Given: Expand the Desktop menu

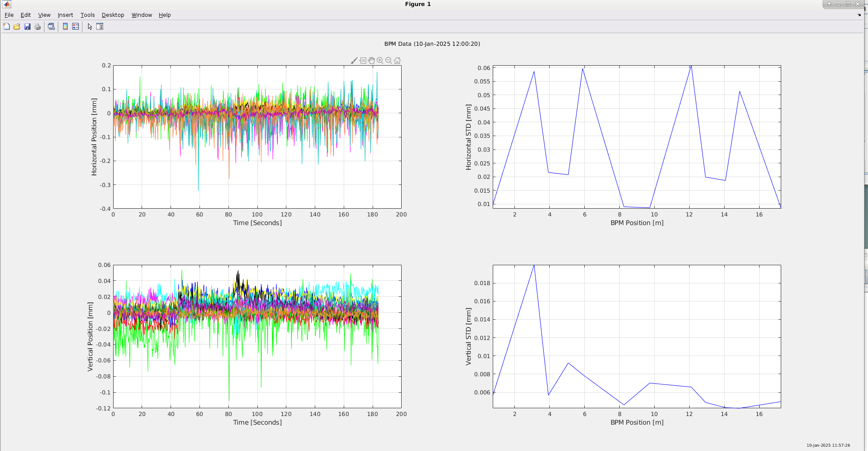Looking at the screenshot, I should (113, 15).
